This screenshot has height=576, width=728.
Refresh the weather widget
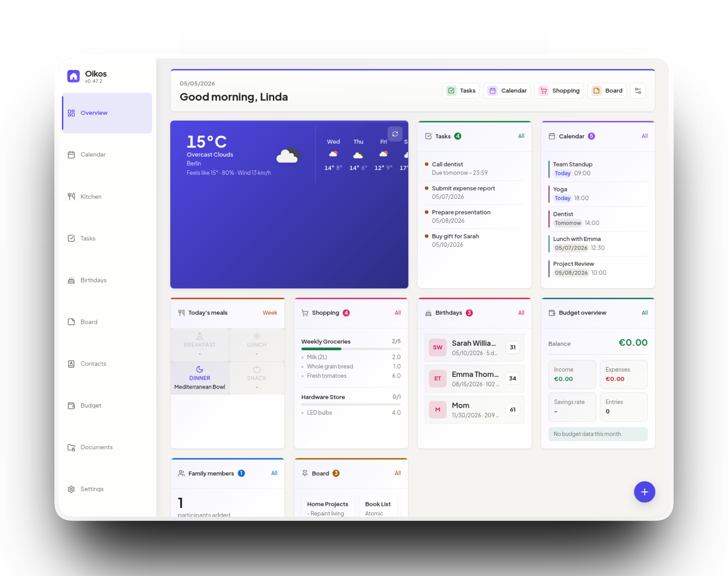click(395, 134)
